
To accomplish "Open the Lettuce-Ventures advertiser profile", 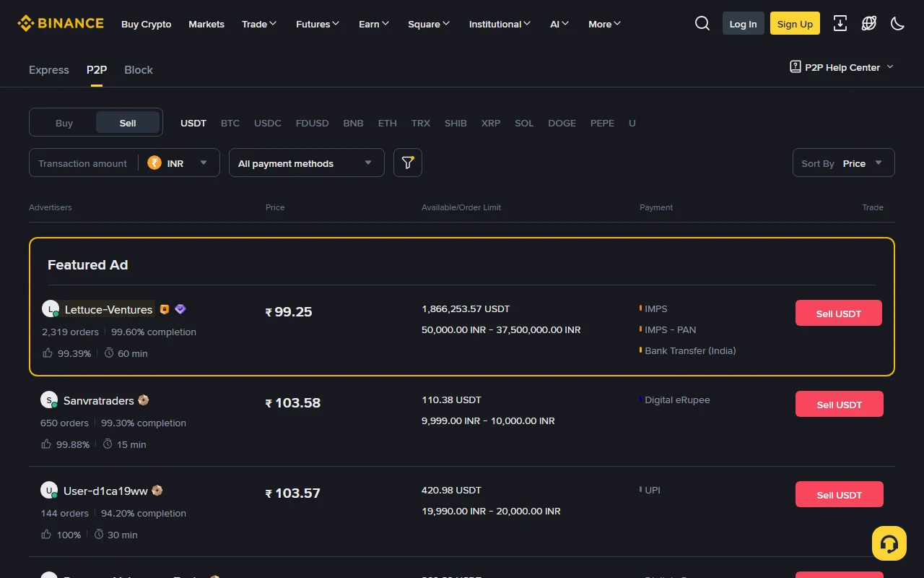I will coord(108,309).
